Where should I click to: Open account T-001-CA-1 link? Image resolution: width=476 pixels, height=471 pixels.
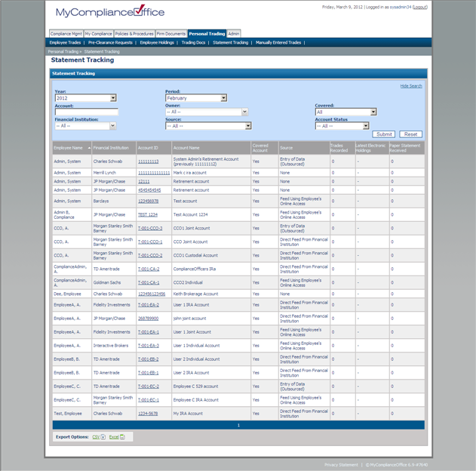[149, 283]
